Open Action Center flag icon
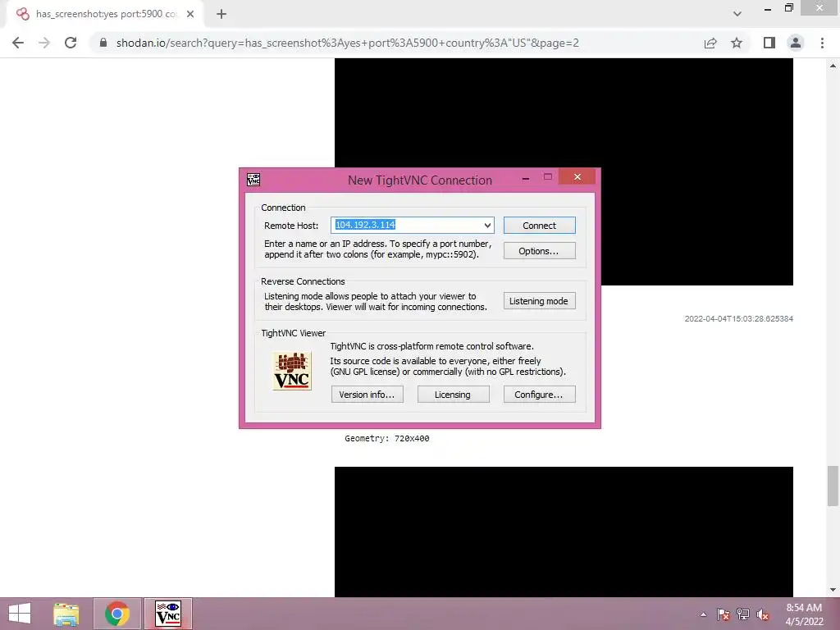The height and width of the screenshot is (630, 840). coord(724,614)
